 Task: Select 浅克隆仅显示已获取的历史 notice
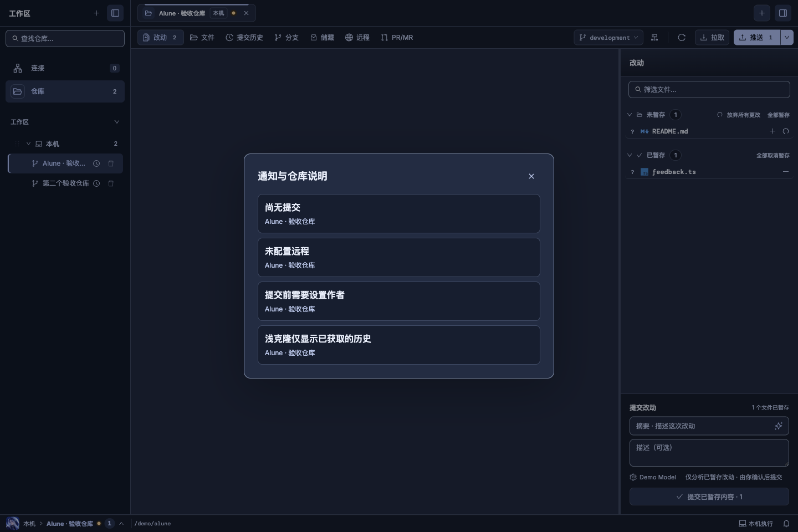pyautogui.click(x=399, y=345)
